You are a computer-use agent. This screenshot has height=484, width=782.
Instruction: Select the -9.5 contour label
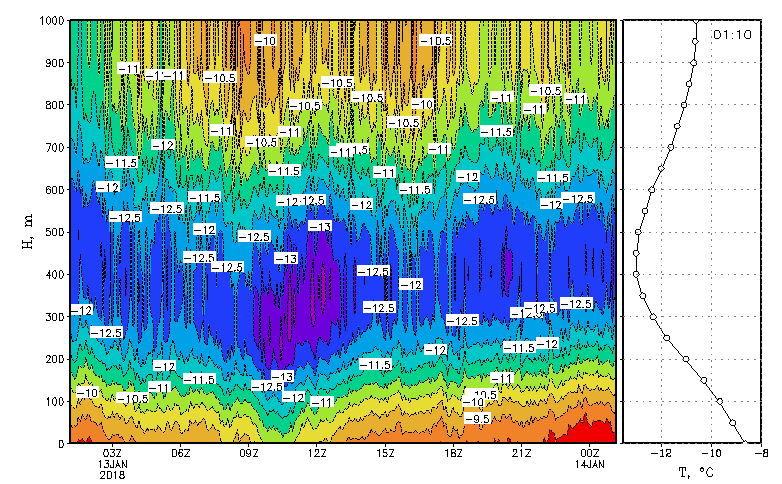click(479, 419)
